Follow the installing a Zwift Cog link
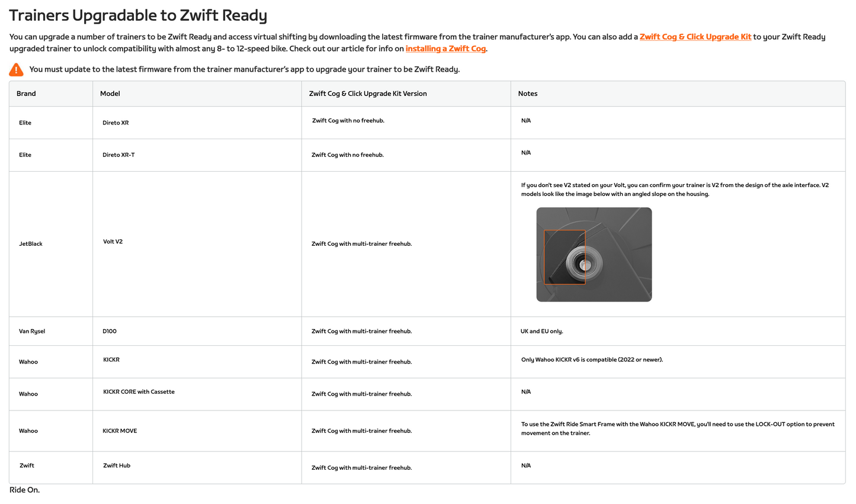This screenshot has height=504, width=856. pos(445,49)
